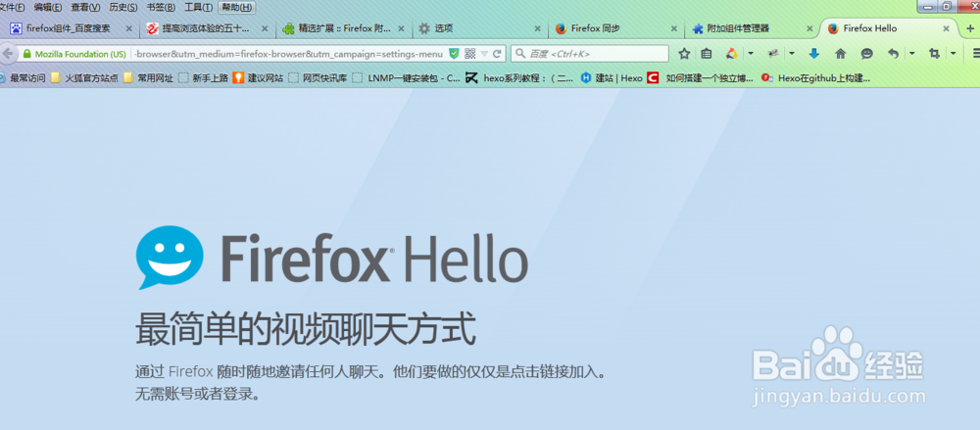Click the URL address bar text
Viewport: 980px width, 430px height.
pyautogui.click(x=289, y=55)
